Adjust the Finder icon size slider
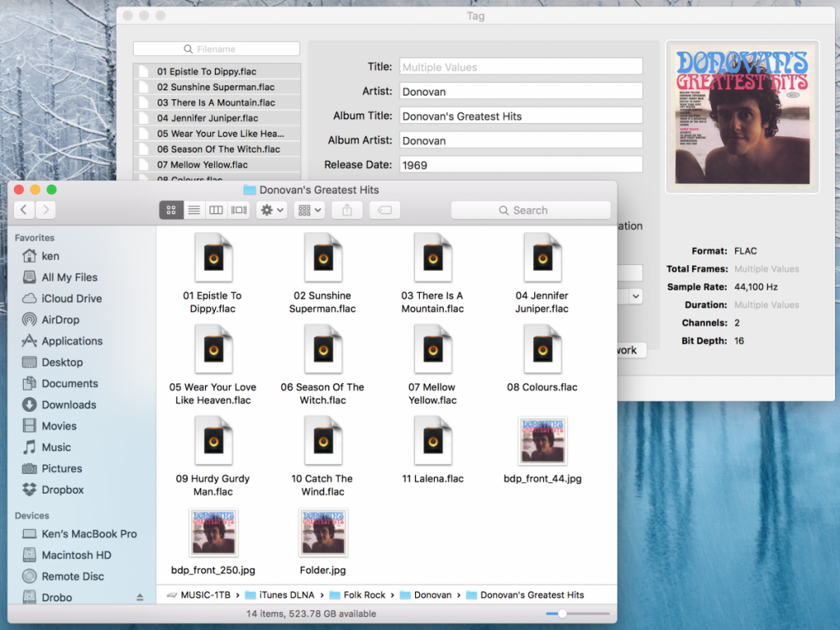Image resolution: width=840 pixels, height=630 pixels. pos(562,614)
